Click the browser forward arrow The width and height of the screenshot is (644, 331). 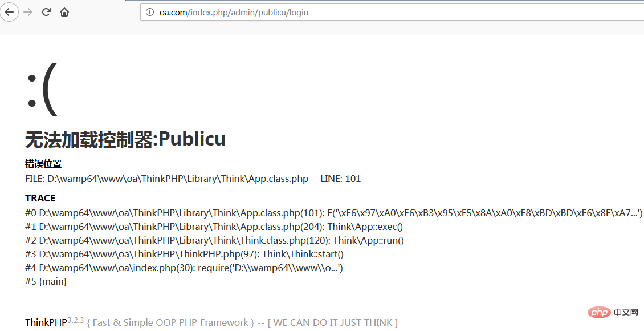click(x=28, y=12)
